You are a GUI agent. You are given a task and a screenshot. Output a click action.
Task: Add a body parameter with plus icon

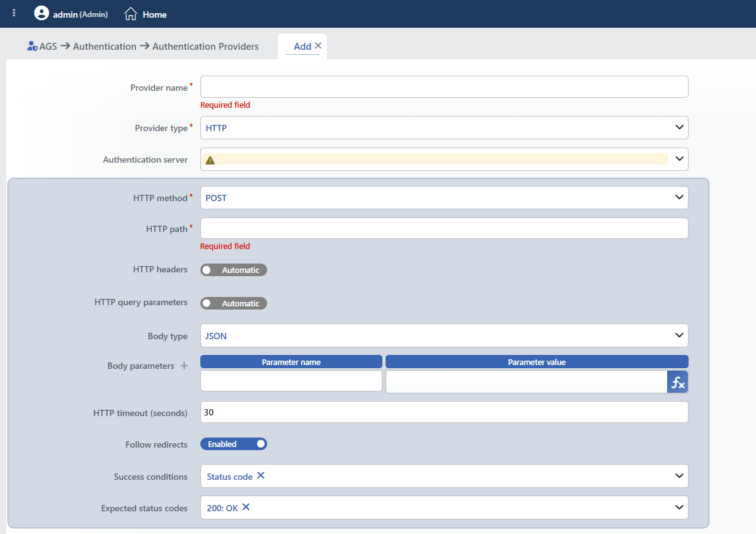tap(184, 366)
